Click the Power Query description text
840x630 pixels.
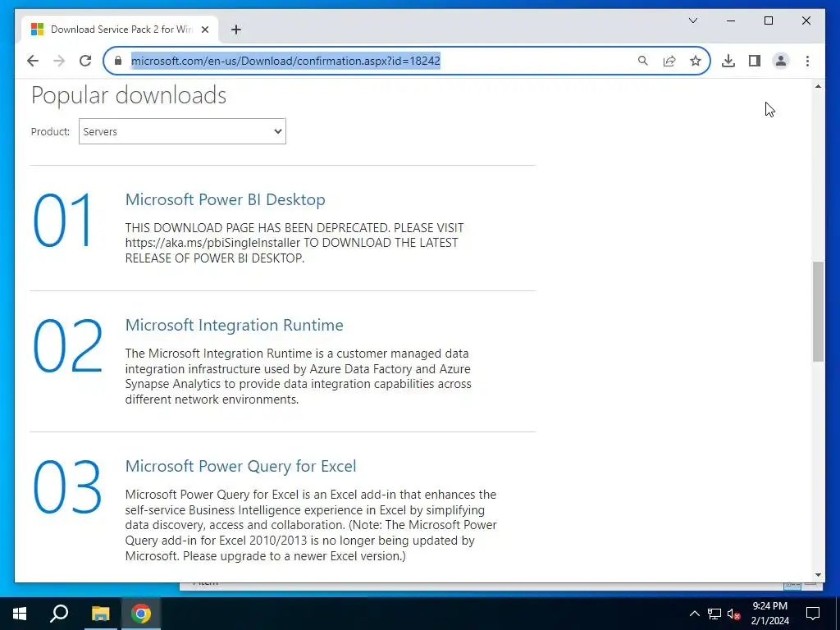(x=311, y=525)
